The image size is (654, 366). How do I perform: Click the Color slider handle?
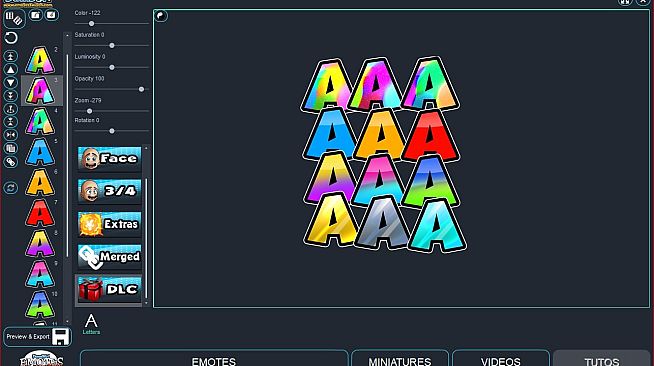pyautogui.click(x=91, y=24)
